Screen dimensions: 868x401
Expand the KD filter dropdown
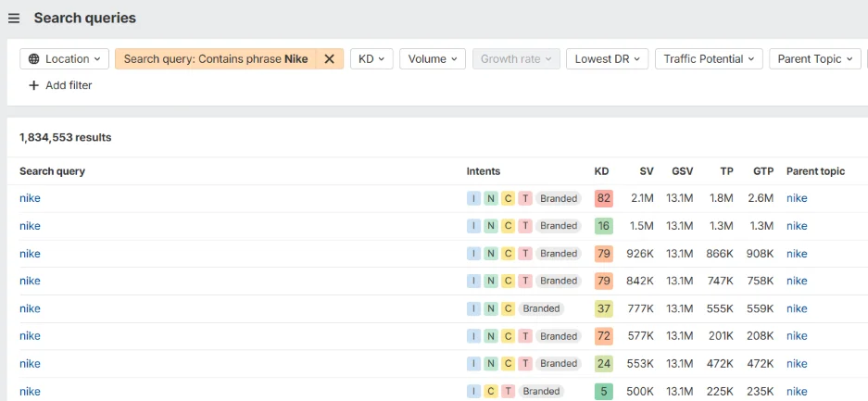point(371,59)
